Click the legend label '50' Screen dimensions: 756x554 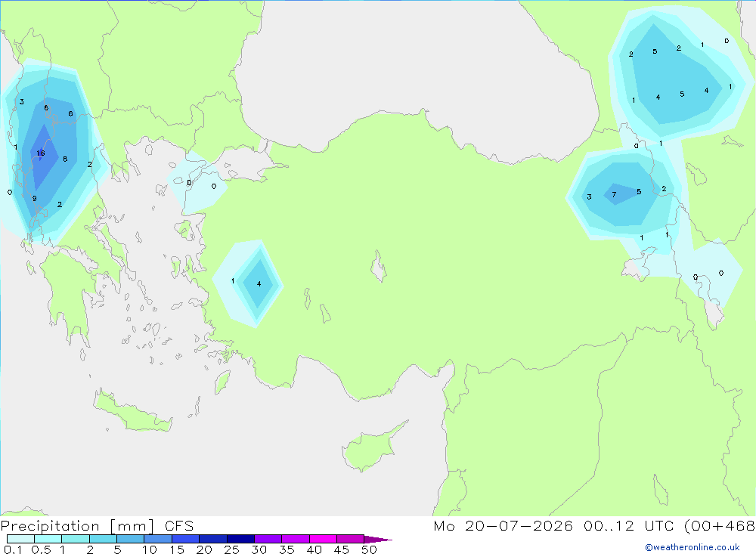pyautogui.click(x=370, y=549)
